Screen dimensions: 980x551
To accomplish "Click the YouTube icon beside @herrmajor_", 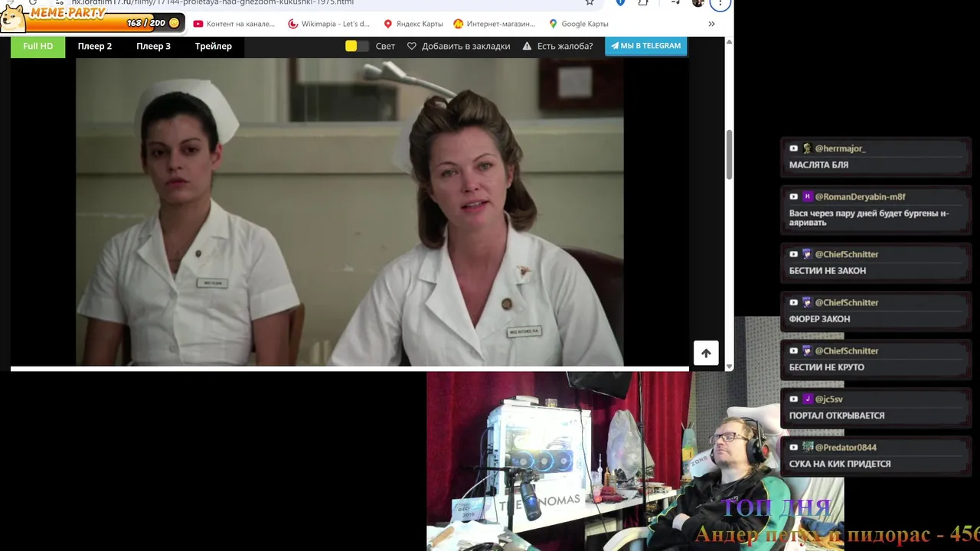I will coord(793,148).
